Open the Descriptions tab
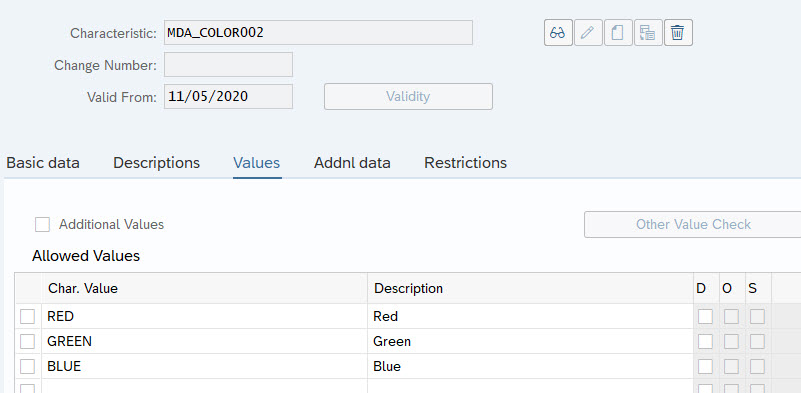 pyautogui.click(x=156, y=163)
